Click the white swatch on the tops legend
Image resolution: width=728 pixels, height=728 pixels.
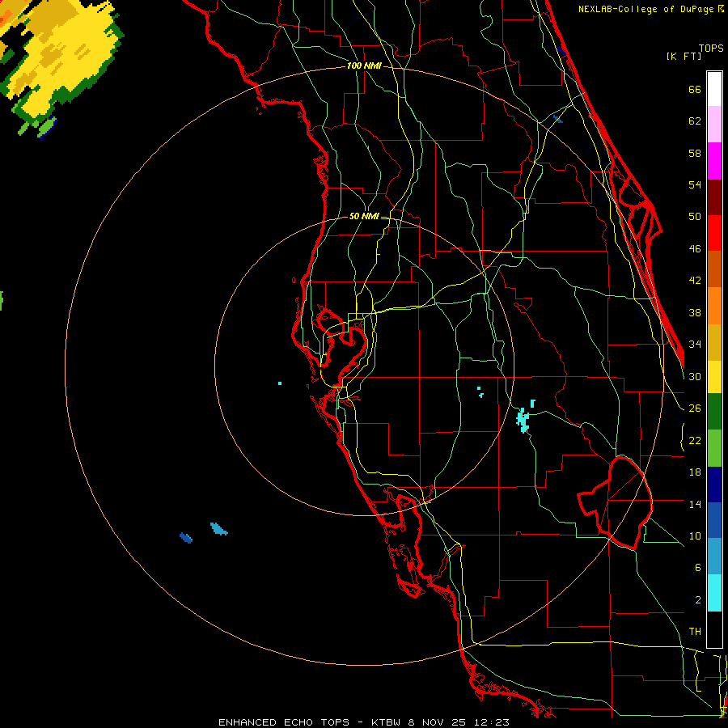point(714,89)
